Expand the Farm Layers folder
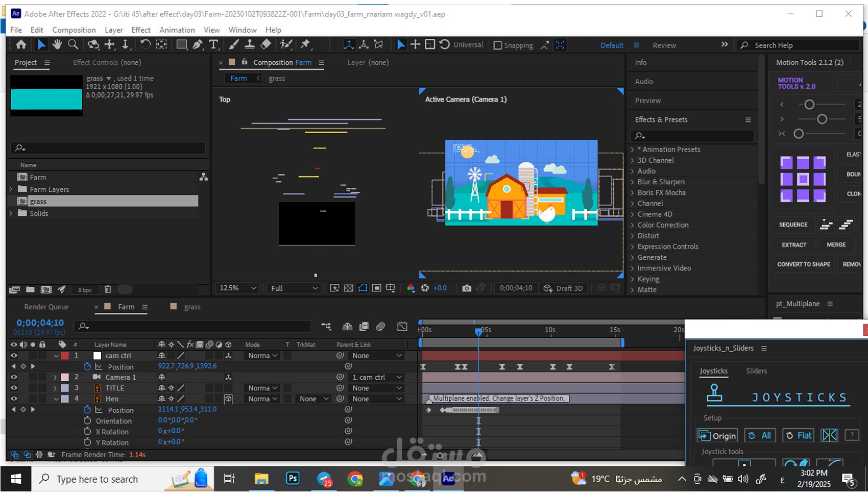 click(x=11, y=189)
